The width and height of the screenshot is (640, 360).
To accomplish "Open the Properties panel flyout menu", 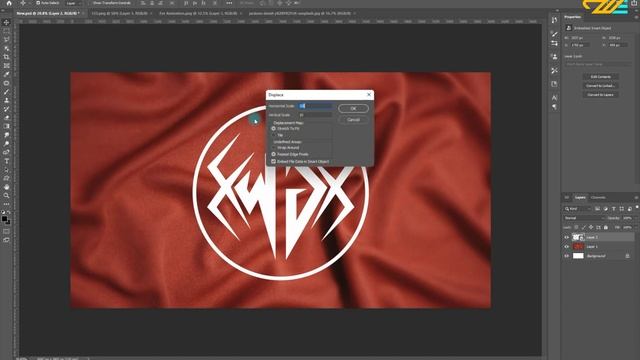I will coord(636,17).
